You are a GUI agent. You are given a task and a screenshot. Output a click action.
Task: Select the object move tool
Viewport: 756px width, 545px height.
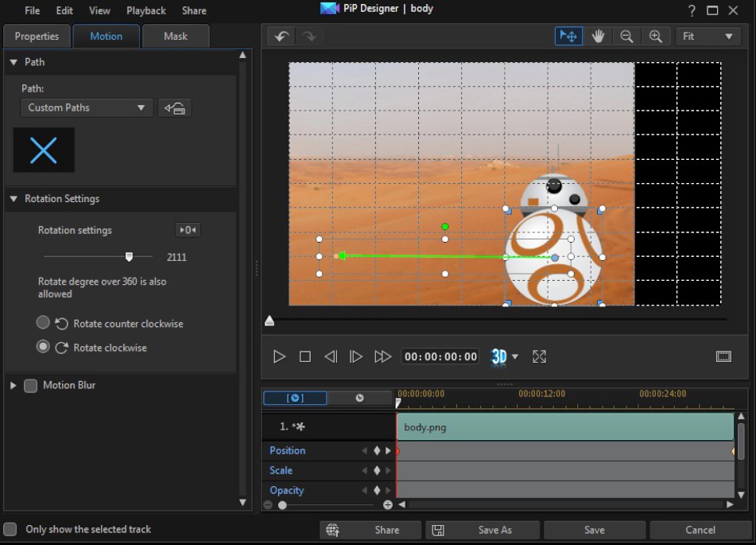(x=568, y=37)
